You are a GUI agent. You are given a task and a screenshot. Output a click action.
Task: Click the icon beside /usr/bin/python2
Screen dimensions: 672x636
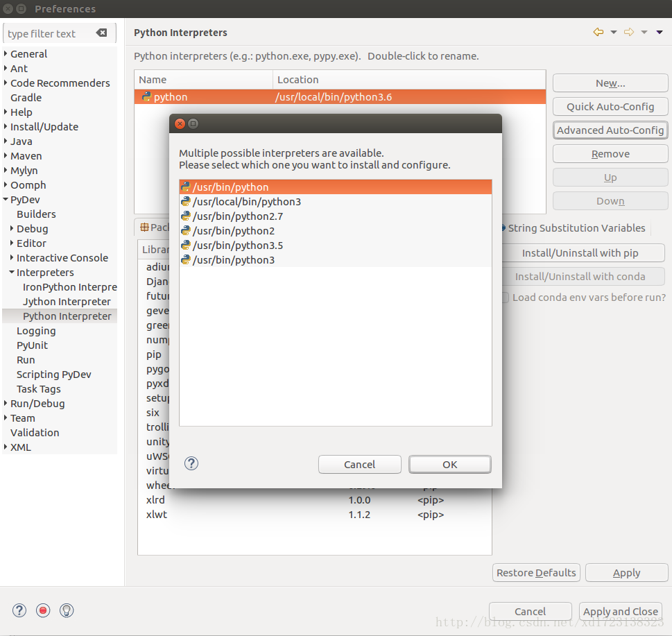click(x=186, y=230)
